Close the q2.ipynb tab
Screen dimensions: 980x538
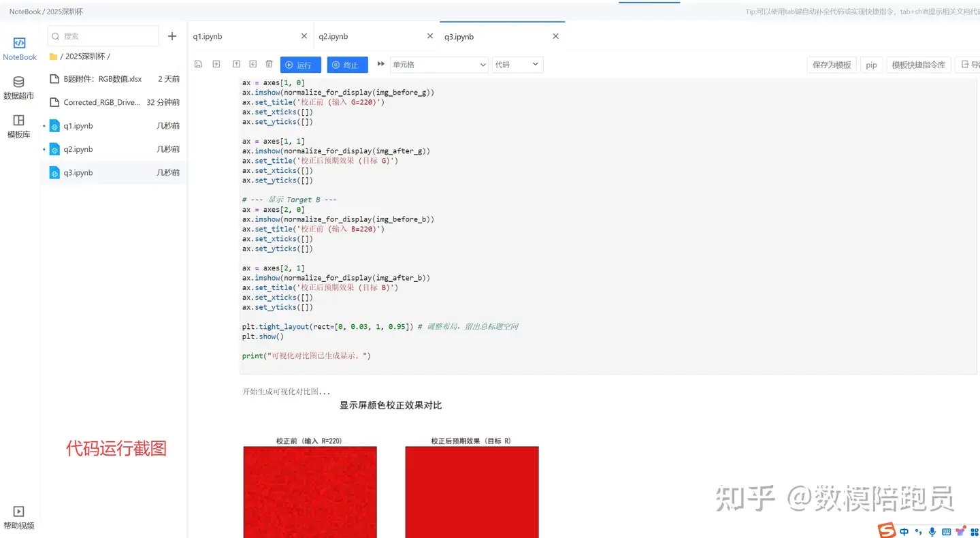430,36
